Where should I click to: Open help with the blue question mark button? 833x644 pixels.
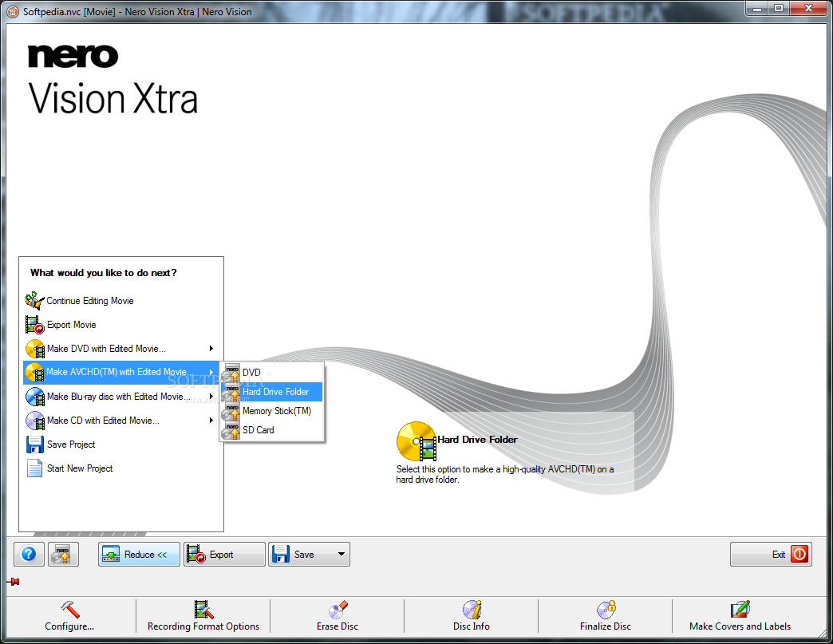click(x=29, y=554)
